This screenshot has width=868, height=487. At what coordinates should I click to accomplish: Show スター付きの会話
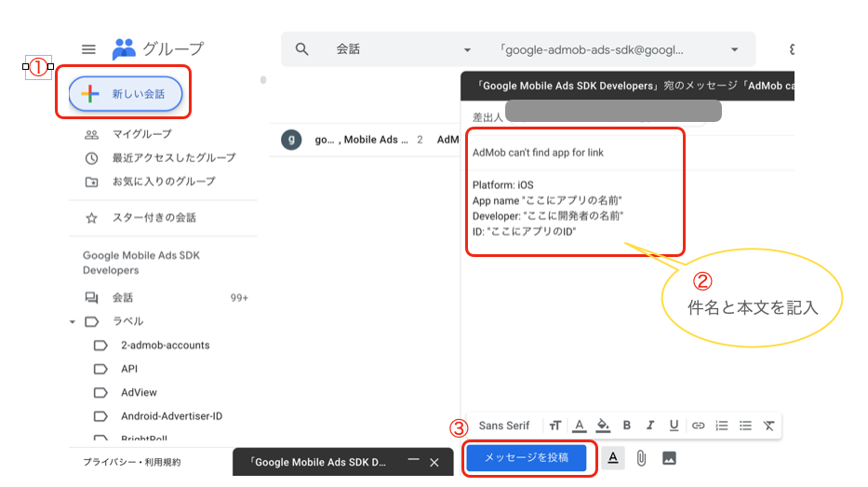(154, 218)
